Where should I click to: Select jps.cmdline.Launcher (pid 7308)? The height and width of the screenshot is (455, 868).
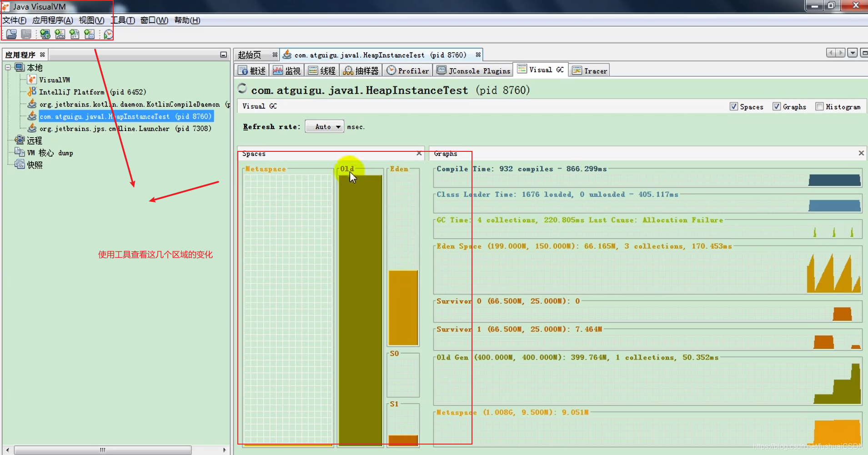[125, 129]
